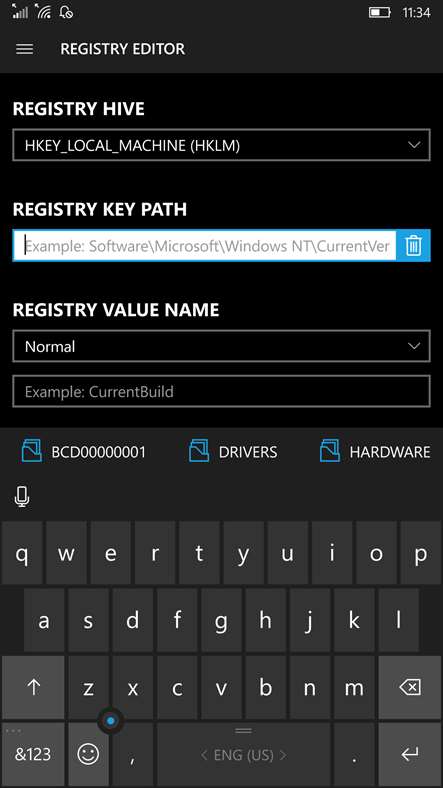Click the HKEY_LOCAL_MACHINE dropdown chevron

tap(414, 145)
